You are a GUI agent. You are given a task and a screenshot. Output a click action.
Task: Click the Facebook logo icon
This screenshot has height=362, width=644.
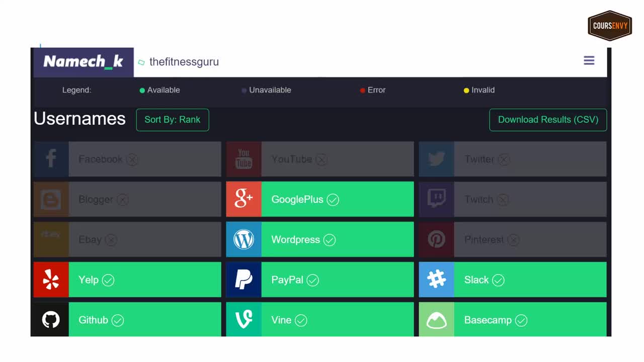point(51,159)
